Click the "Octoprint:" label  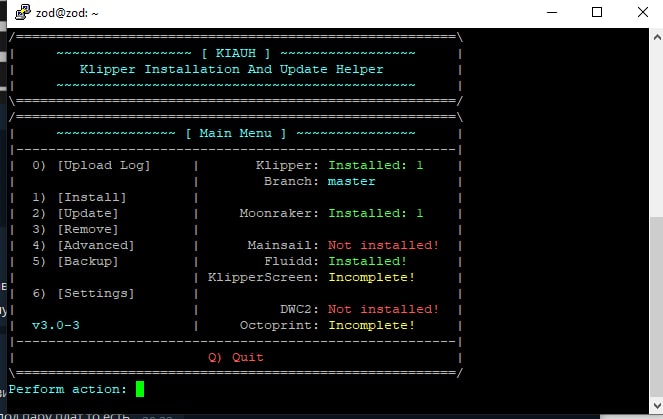coord(279,325)
